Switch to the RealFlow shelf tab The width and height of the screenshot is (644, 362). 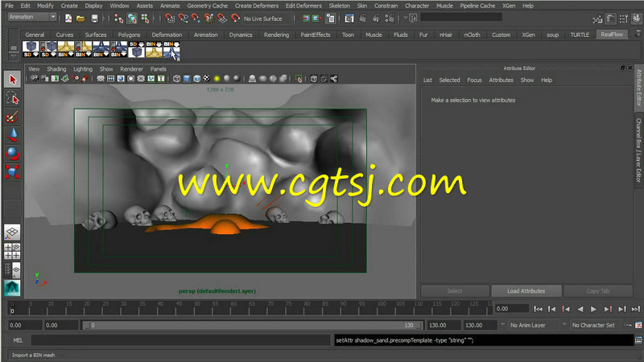click(612, 35)
